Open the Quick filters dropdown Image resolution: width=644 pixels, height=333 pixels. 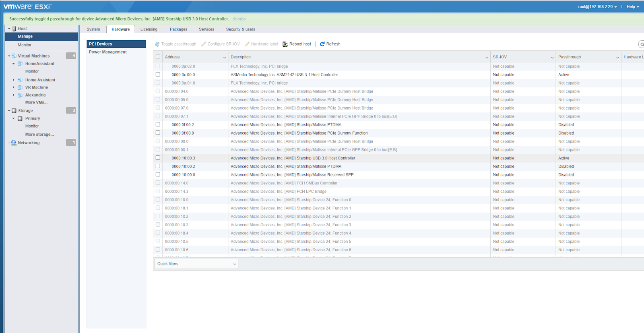[x=196, y=264]
